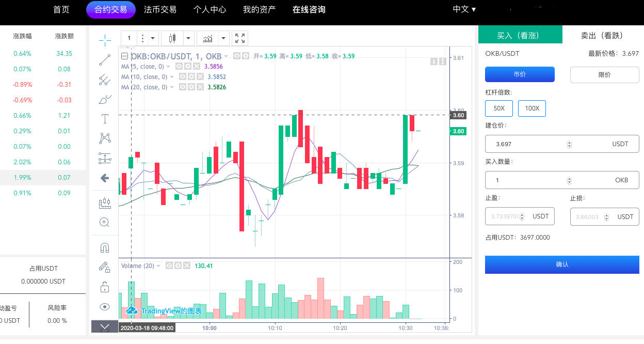This screenshot has height=344, width=644.
Task: Click the back arrow icon in toolbar
Action: click(x=105, y=178)
